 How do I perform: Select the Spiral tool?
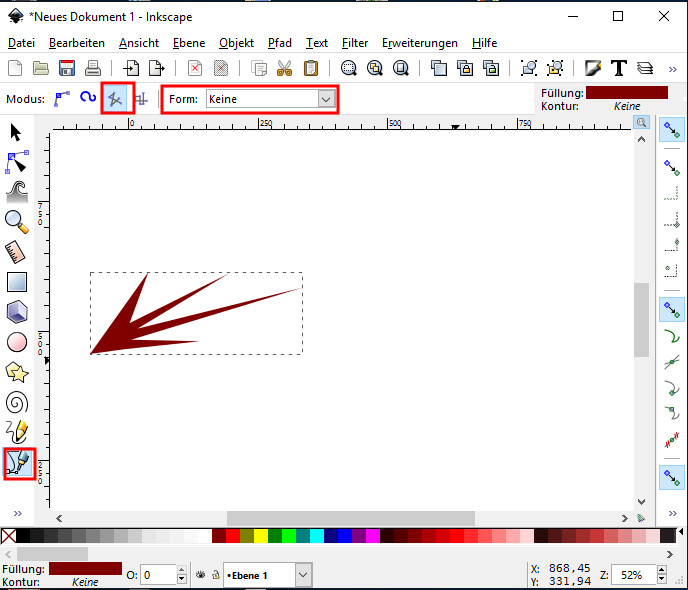(x=17, y=402)
